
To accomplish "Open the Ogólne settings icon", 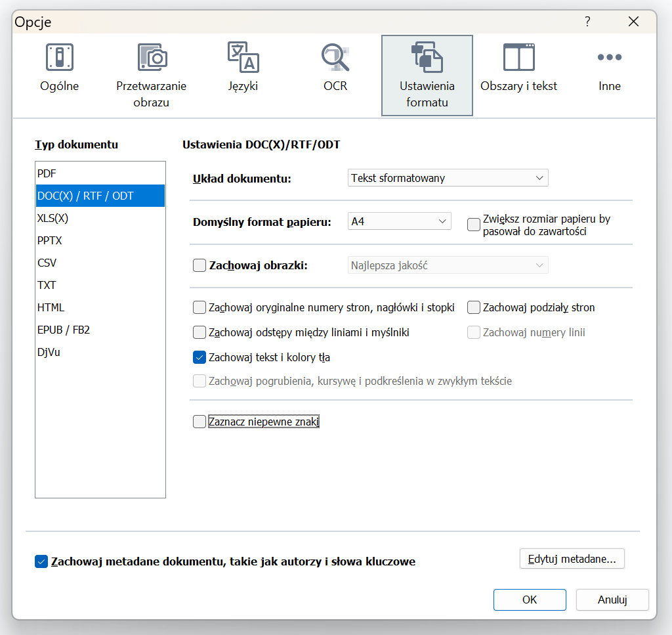I will pos(59,58).
